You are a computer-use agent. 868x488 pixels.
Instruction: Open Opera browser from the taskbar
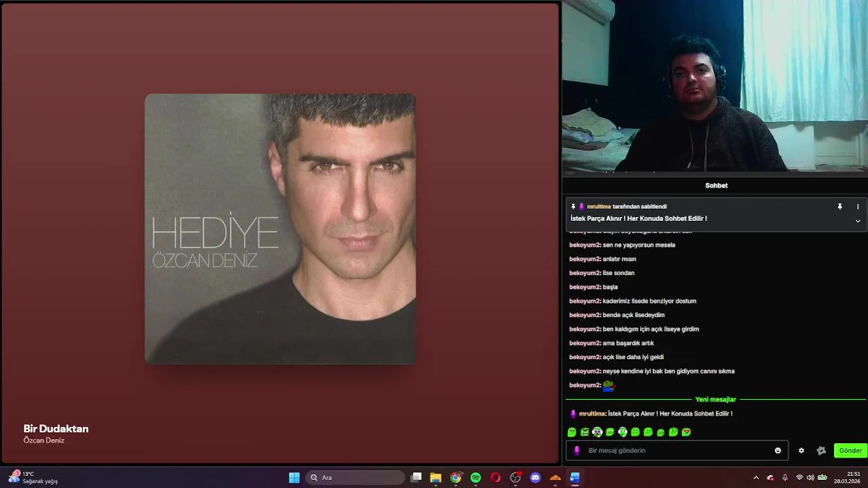496,478
